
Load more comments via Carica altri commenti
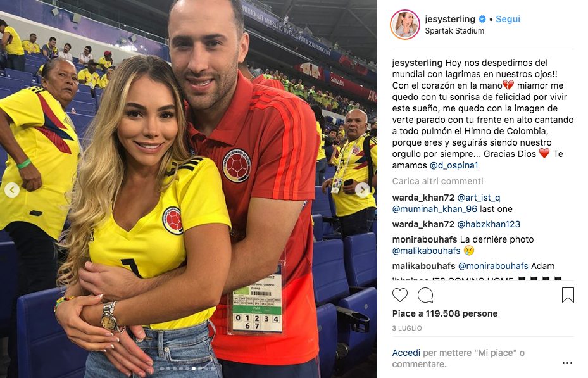click(437, 181)
